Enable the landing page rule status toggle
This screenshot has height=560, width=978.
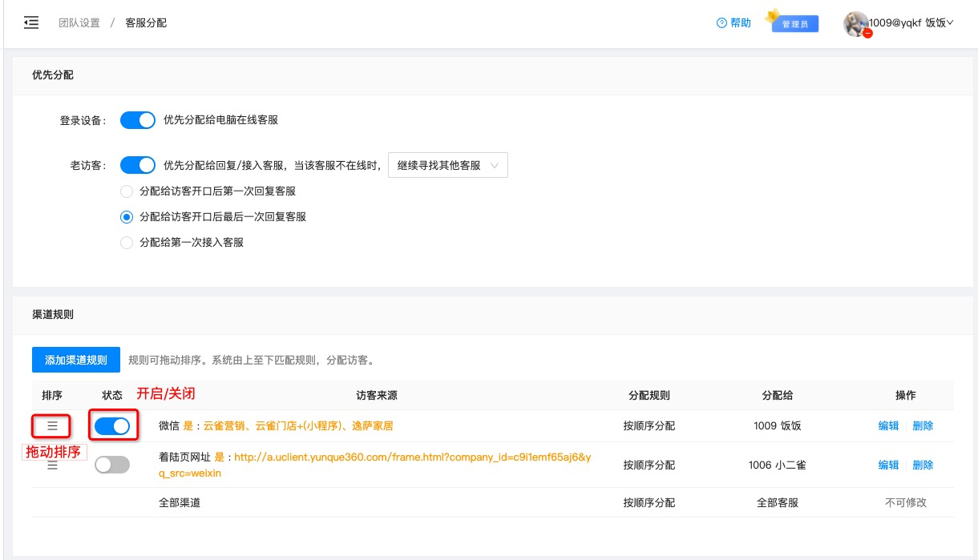112,464
